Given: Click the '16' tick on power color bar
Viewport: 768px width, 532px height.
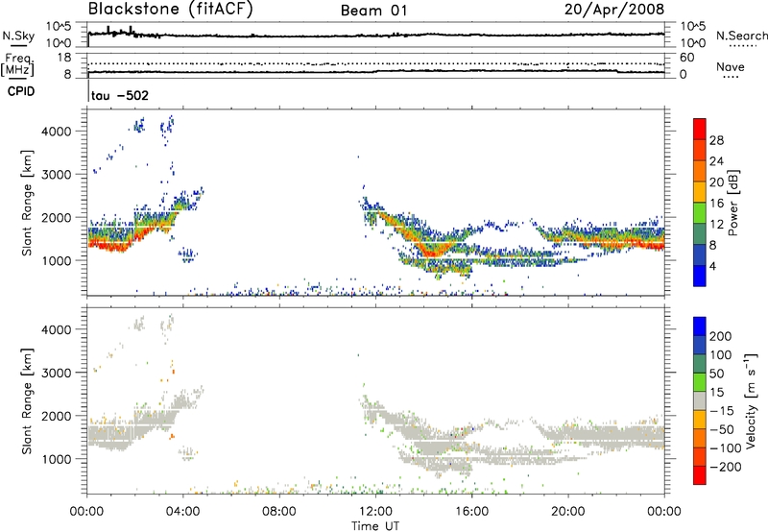Looking at the screenshot, I should point(716,204).
